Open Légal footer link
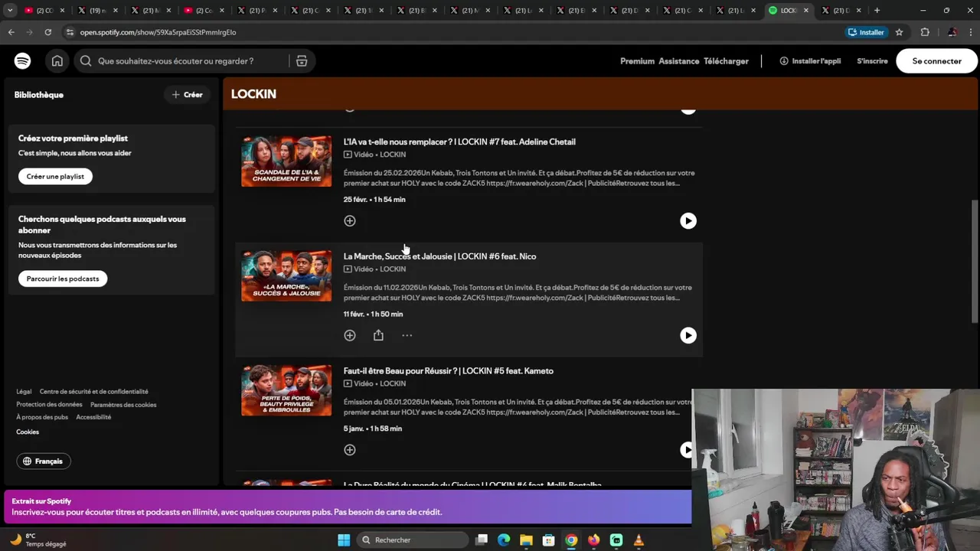The height and width of the screenshot is (551, 980). point(24,392)
